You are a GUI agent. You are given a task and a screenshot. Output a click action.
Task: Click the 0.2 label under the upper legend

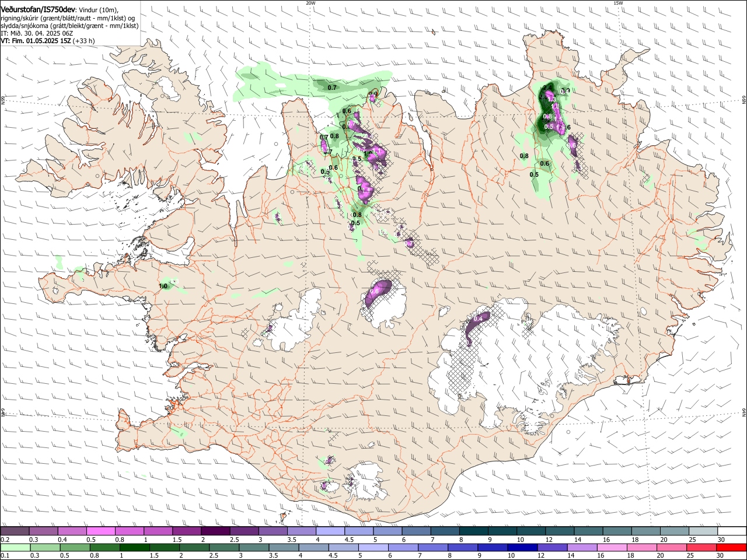point(4,540)
